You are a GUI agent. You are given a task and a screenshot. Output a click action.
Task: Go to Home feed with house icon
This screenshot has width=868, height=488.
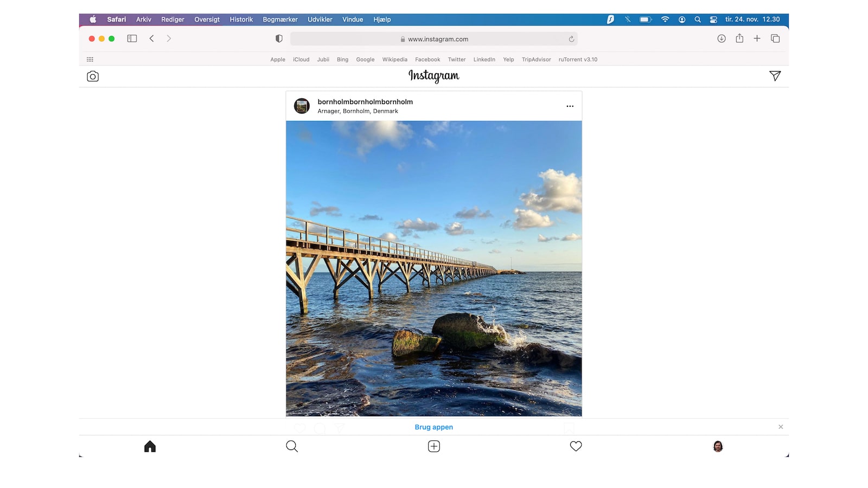click(150, 446)
